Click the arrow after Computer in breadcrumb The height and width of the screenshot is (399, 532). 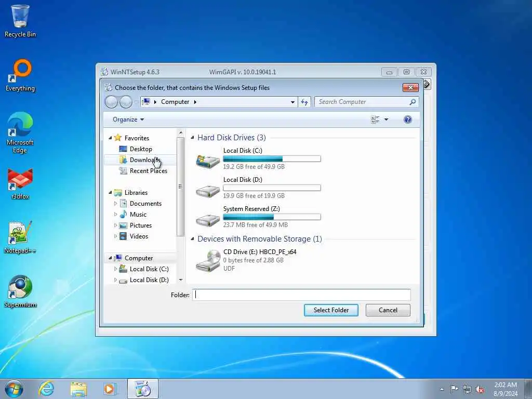[195, 102]
